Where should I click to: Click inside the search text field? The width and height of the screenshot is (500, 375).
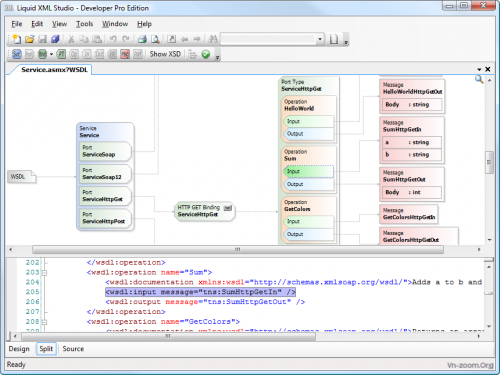click(x=268, y=39)
